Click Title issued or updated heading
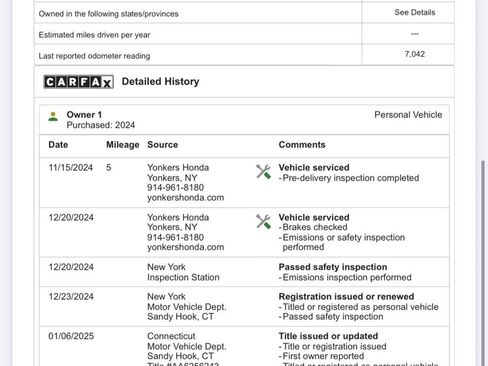The image size is (488, 366). coord(328,336)
